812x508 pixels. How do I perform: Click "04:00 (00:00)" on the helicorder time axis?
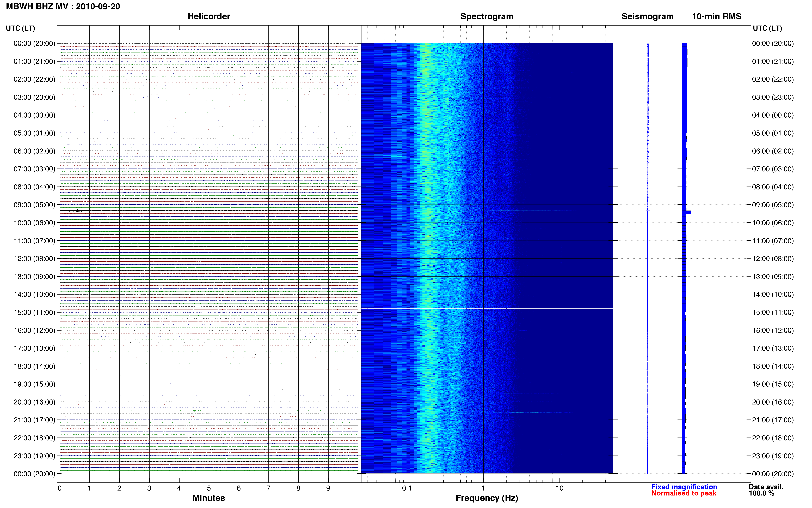pyautogui.click(x=34, y=115)
